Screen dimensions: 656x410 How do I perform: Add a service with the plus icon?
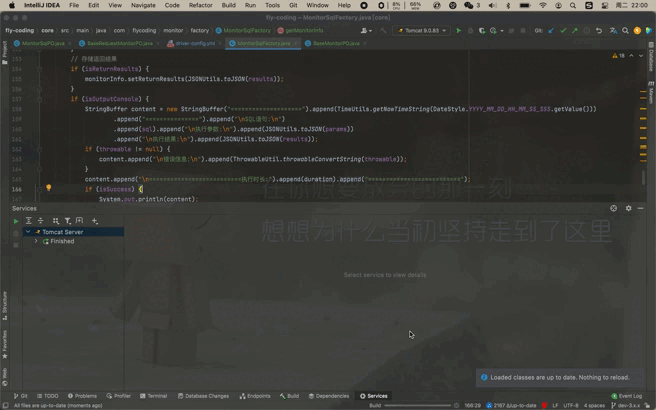click(95, 220)
